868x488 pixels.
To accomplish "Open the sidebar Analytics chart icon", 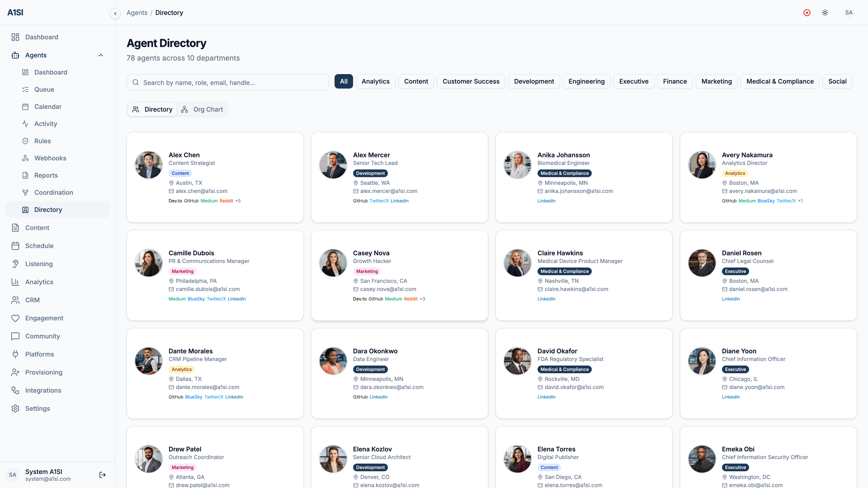I will pos(15,282).
